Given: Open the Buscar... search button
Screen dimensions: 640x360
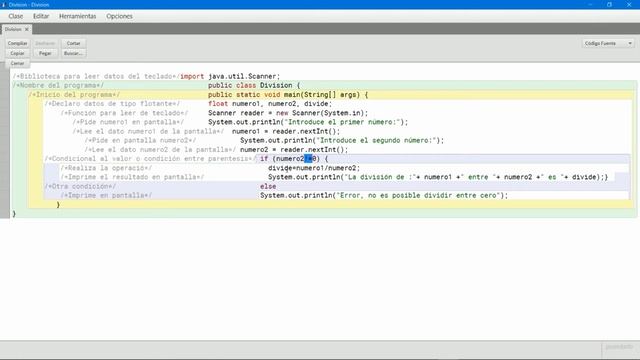Looking at the screenshot, I should click(x=73, y=53).
